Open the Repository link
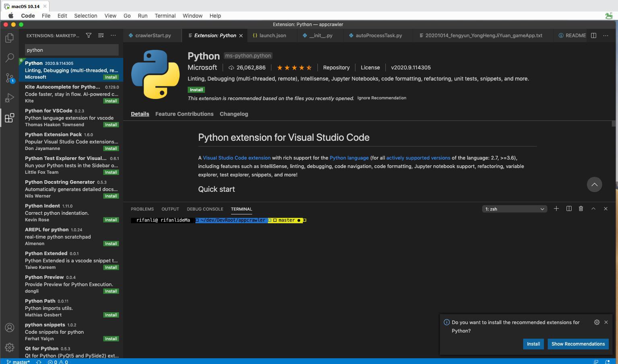The height and width of the screenshot is (364, 618). (336, 68)
